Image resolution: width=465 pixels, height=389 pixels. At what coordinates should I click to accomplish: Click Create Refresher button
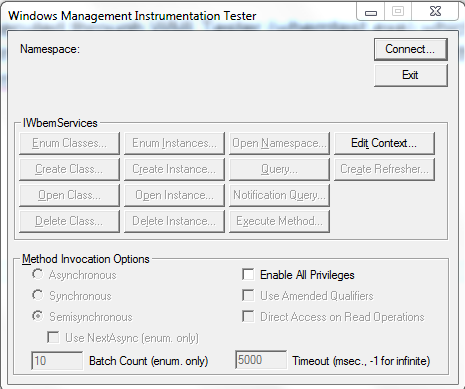click(x=384, y=169)
